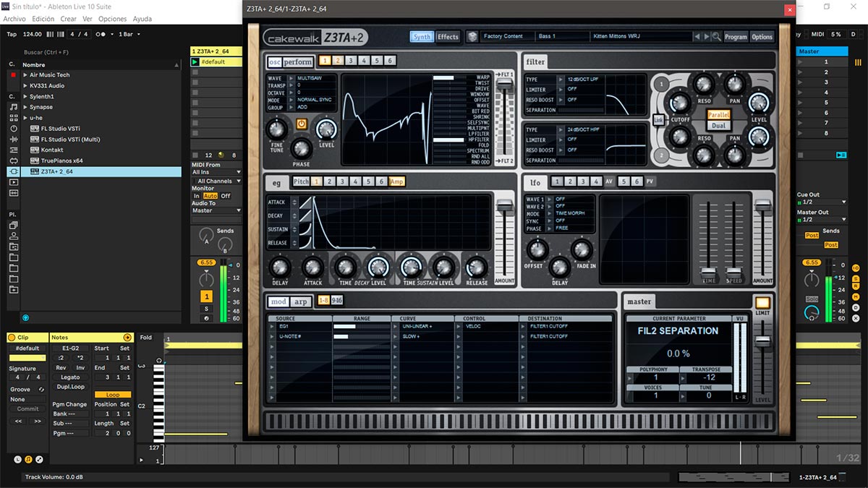Open filter 2 TYPE selection arrow
Image resolution: width=868 pixels, height=488 pixels.
(561, 129)
